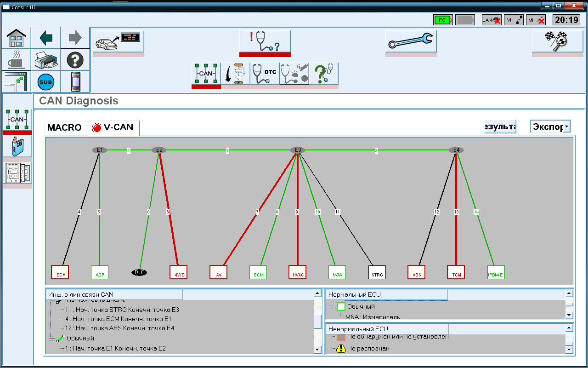Open the CAN manual book icon
Screen dimensions: 588x368
[x=17, y=146]
